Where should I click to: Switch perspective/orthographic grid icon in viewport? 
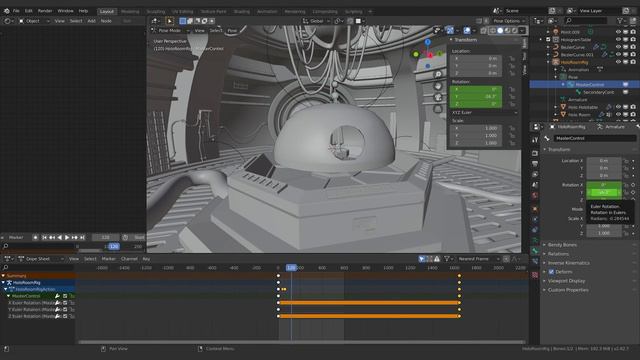pos(438,109)
